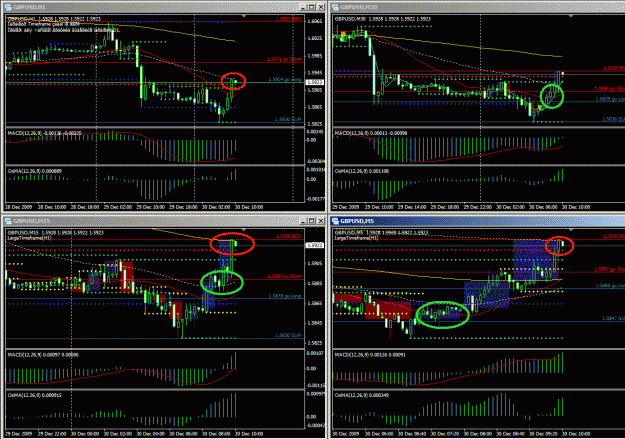The height and width of the screenshot is (439, 625).
Task: Click '29 Dec 14:00' on M30 time axis
Action: (412, 207)
